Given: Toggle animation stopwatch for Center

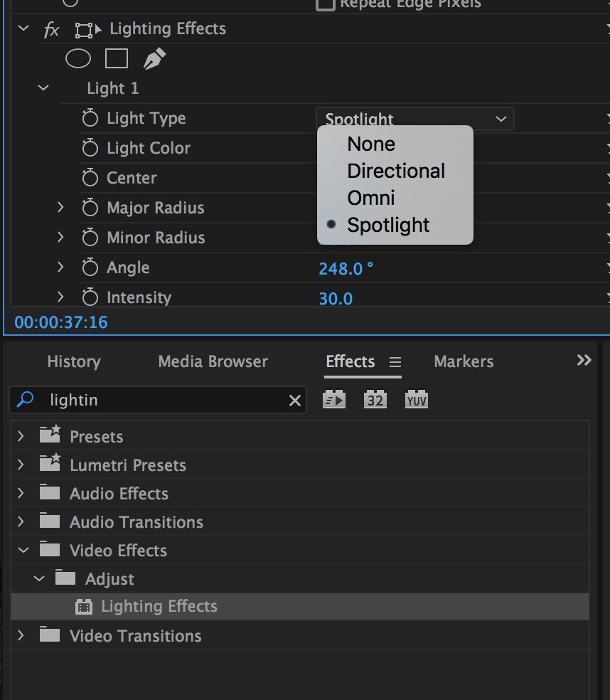Looking at the screenshot, I should tap(90, 178).
